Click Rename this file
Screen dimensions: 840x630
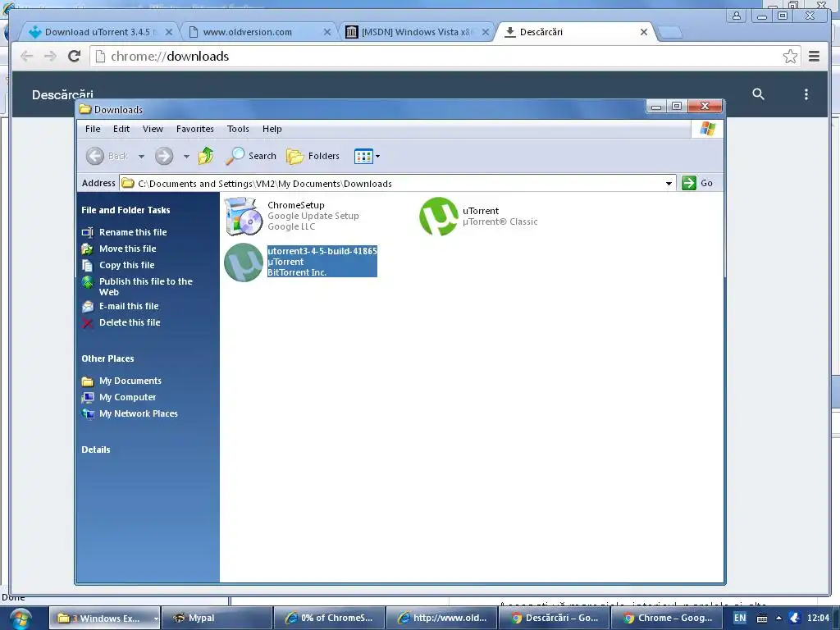133,232
